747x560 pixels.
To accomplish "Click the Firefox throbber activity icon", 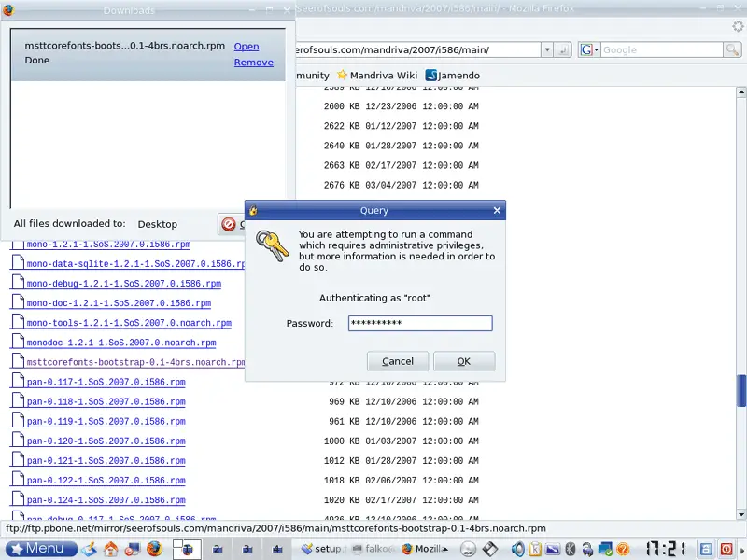I will 738,26.
